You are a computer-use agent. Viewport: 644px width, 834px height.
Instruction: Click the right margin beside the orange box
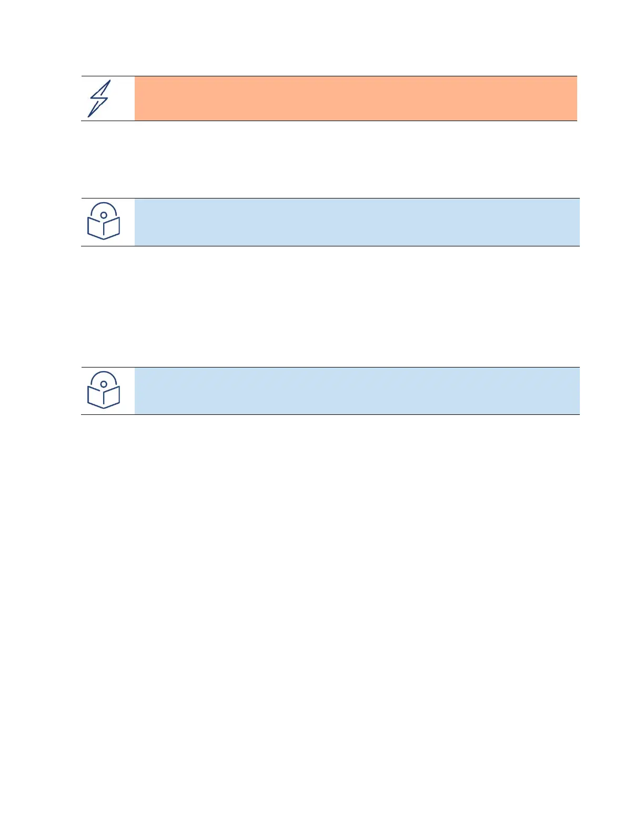point(610,98)
